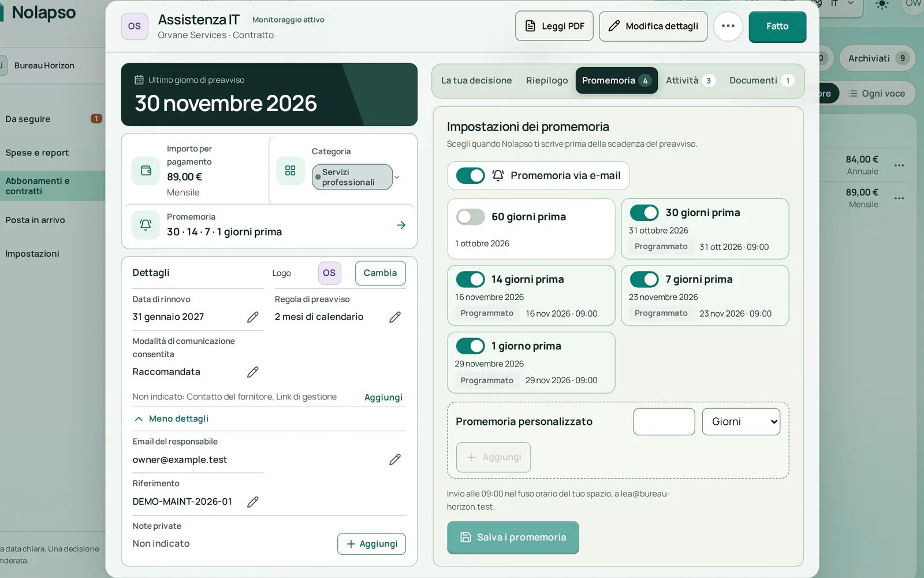Click the OS avatar in the header
Image resolution: width=924 pixels, height=578 pixels.
(x=135, y=26)
